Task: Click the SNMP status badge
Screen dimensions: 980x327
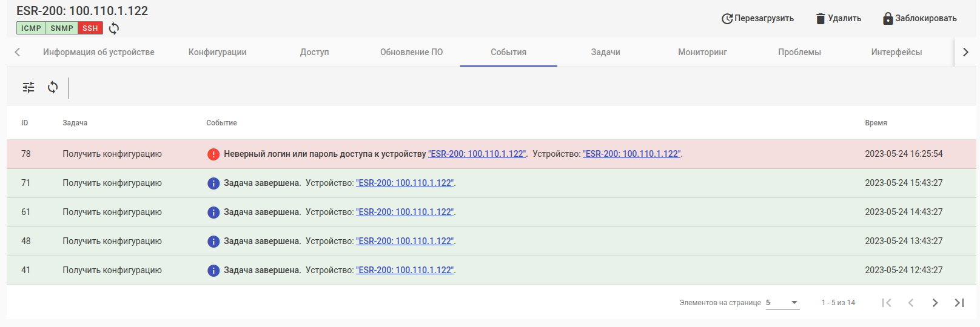Action: click(x=62, y=28)
